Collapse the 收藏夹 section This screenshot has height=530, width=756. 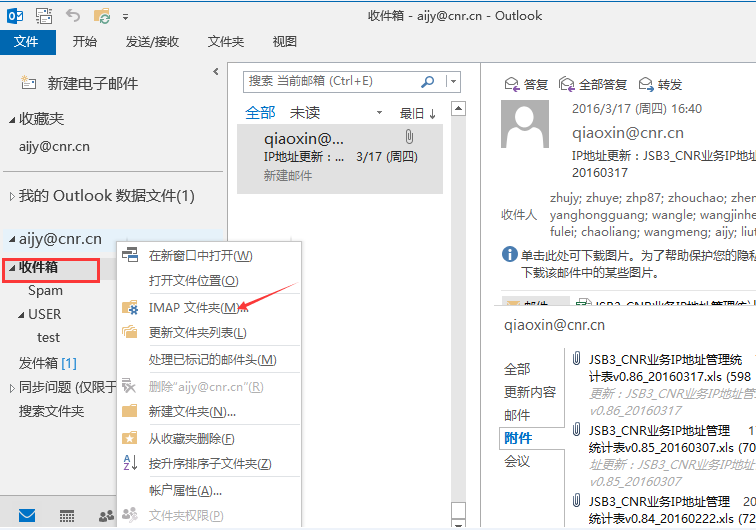click(12, 120)
